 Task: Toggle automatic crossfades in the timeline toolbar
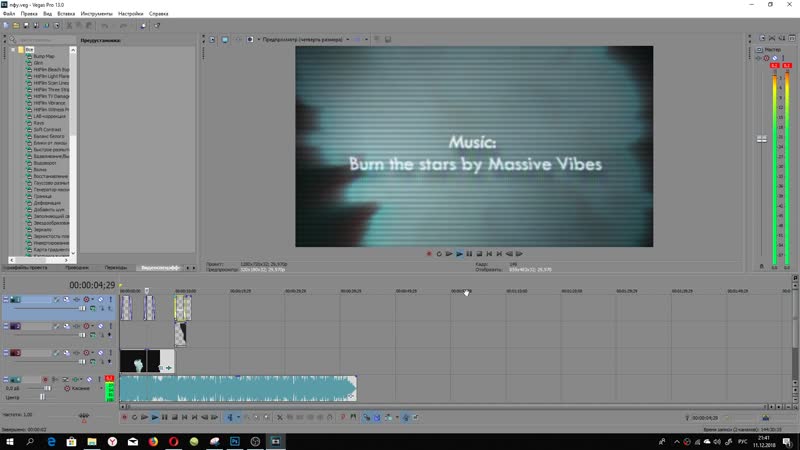coord(377,417)
